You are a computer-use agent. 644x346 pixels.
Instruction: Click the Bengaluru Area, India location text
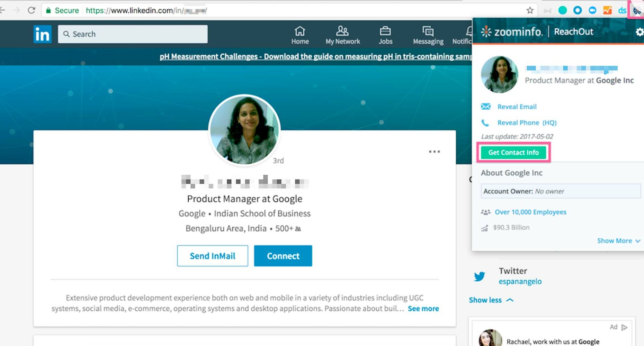(226, 228)
